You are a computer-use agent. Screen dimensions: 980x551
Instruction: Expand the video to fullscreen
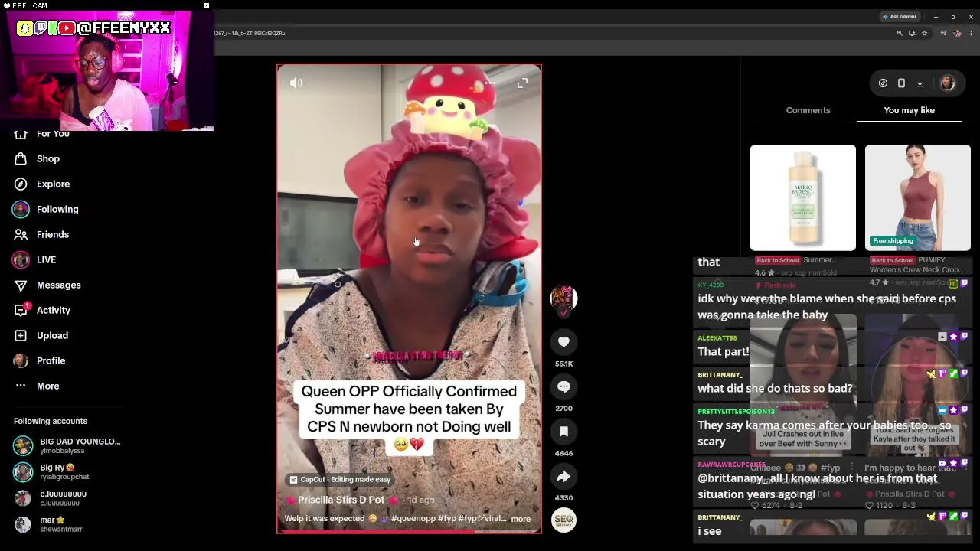click(x=522, y=83)
